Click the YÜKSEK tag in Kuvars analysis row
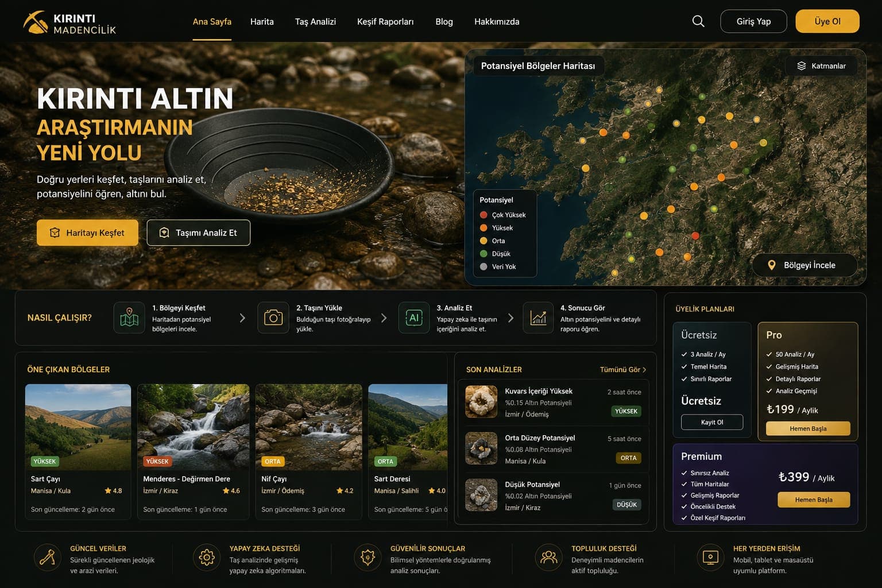Screen dimensions: 882x588 (626, 411)
